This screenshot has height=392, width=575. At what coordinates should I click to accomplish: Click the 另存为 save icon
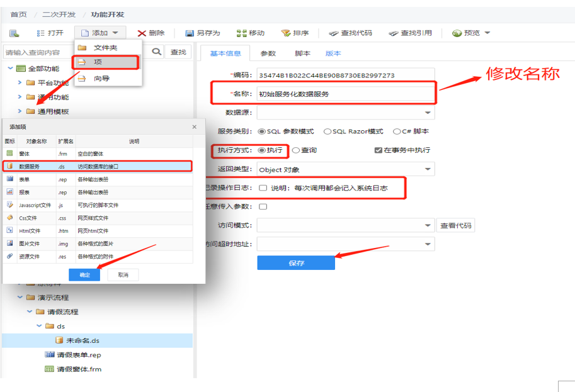click(190, 33)
